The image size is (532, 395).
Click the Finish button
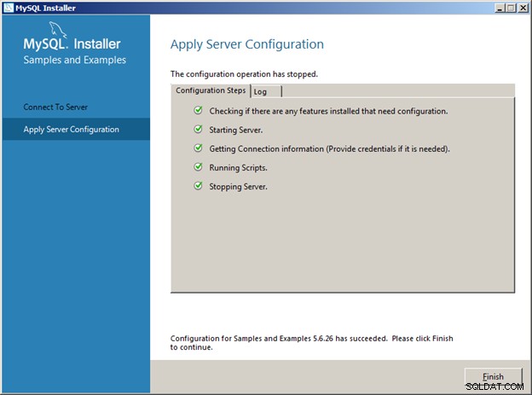(x=493, y=376)
